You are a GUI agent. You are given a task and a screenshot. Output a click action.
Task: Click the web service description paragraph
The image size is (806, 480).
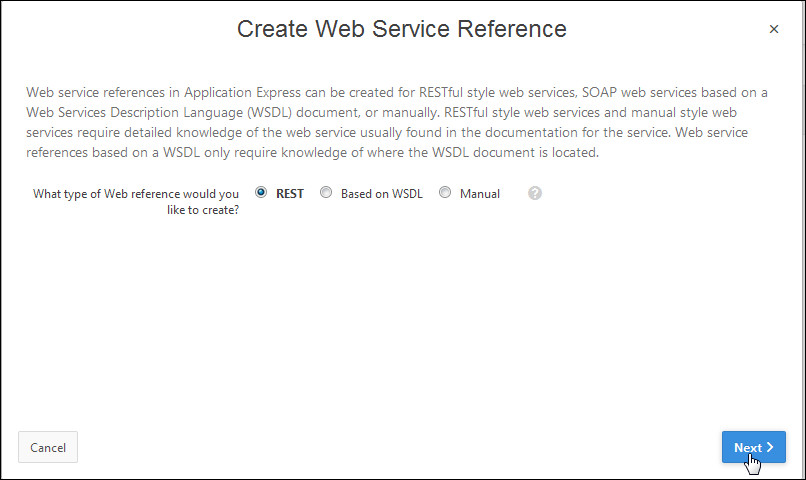pos(397,122)
